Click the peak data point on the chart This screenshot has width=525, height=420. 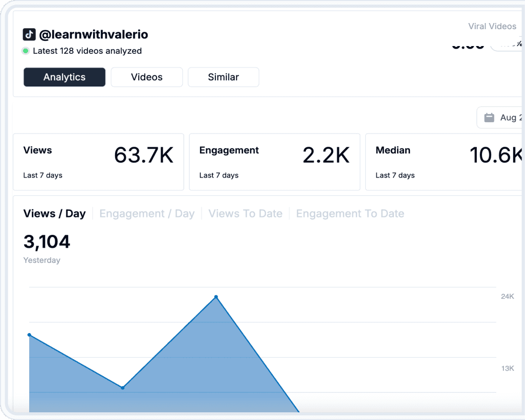[215, 297]
